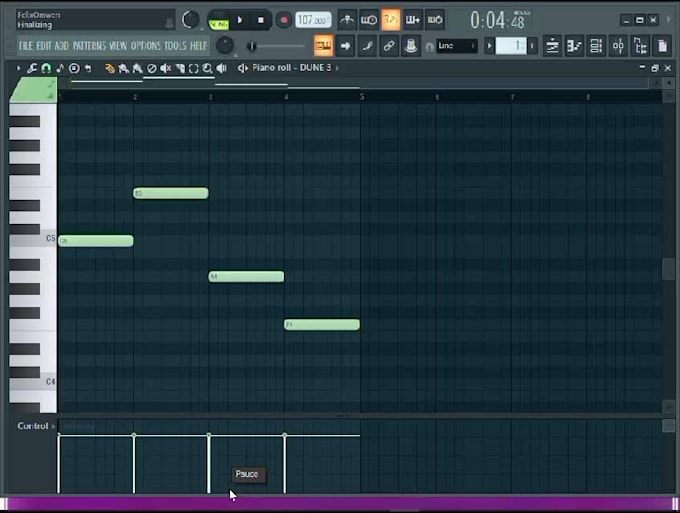680x513 pixels.
Task: Click the Play button in transport
Action: (240, 20)
